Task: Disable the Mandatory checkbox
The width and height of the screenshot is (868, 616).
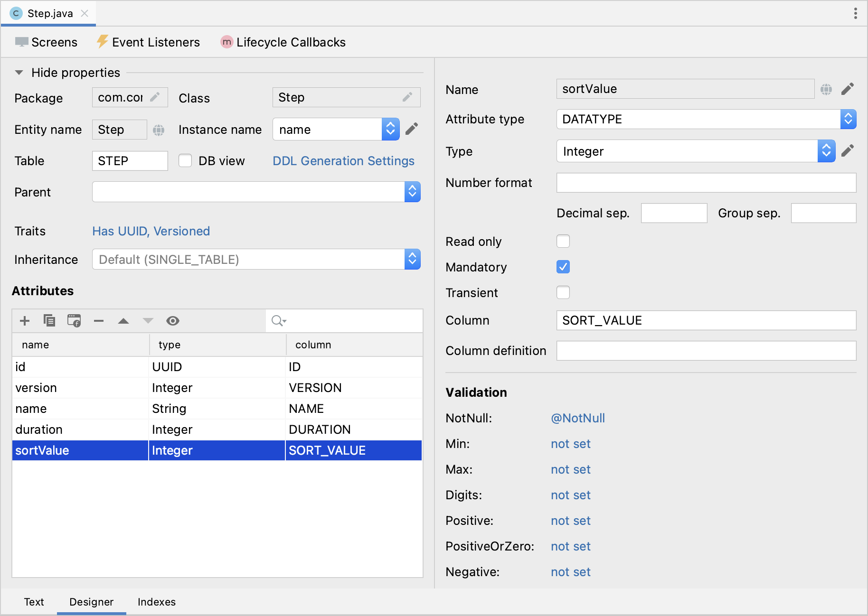Action: 563,267
